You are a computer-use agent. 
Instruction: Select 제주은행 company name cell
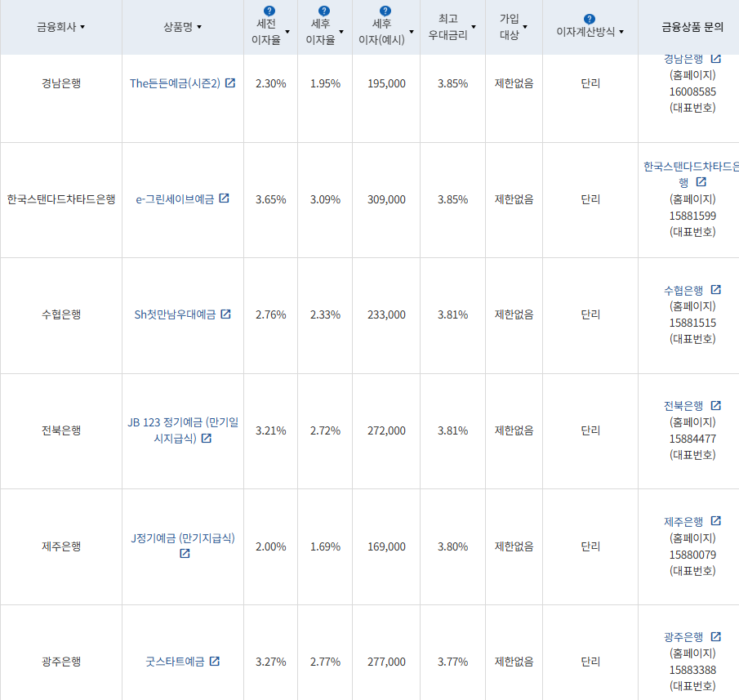[x=61, y=546]
